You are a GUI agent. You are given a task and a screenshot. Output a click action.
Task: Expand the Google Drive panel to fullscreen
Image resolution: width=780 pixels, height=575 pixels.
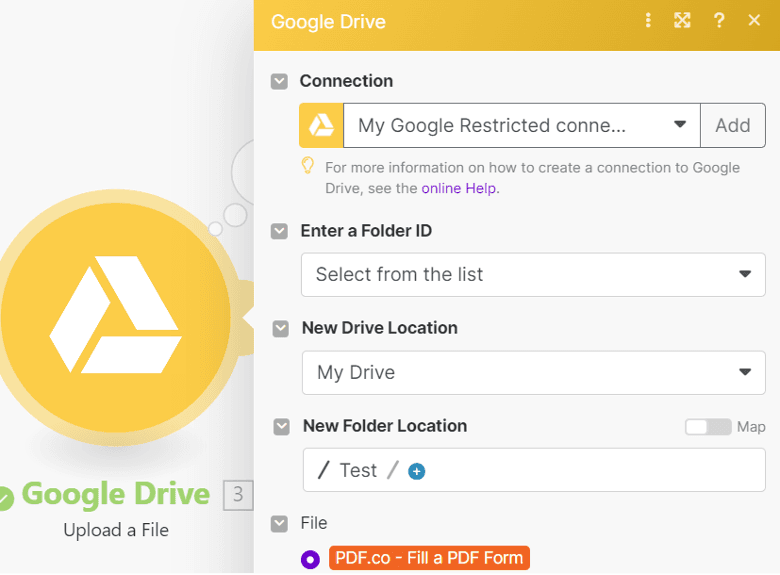click(682, 20)
